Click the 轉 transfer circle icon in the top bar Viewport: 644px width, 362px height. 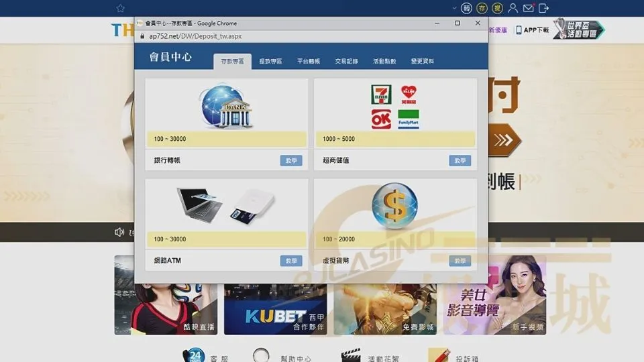click(x=466, y=8)
